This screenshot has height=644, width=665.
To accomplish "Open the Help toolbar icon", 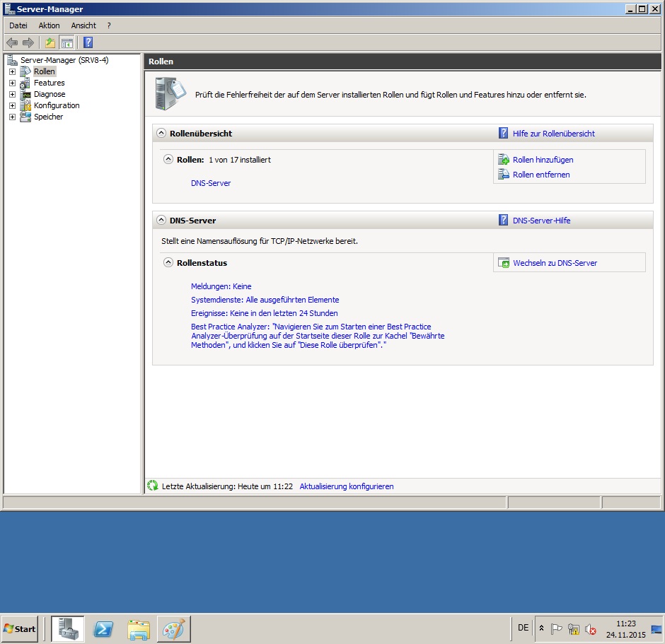I will point(88,42).
